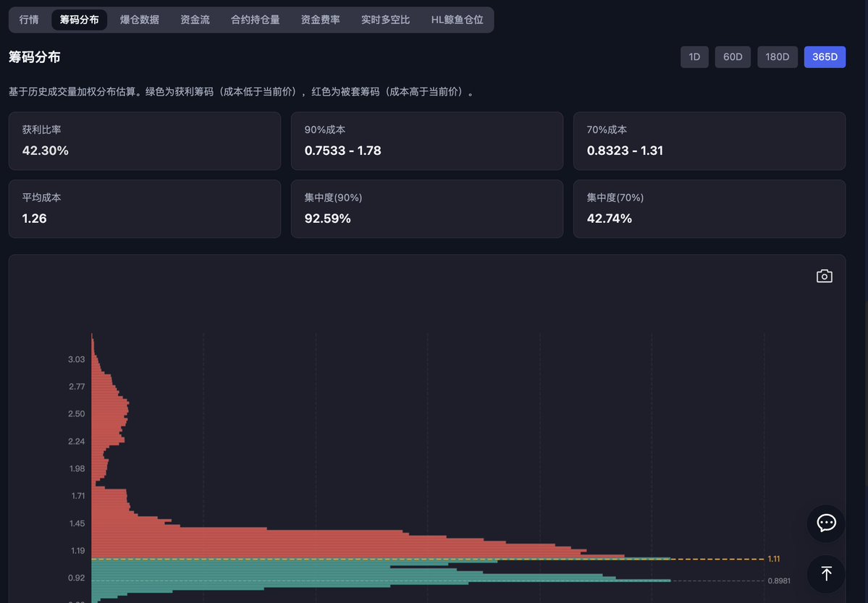Image resolution: width=868 pixels, height=603 pixels.
Task: Click the 筹码分布 section heading
Action: pyautogui.click(x=34, y=57)
